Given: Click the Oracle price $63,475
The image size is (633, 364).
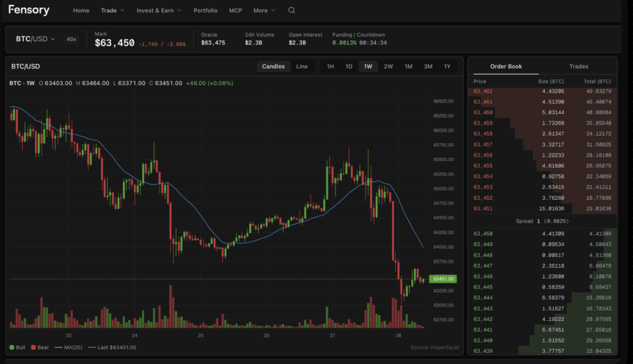Looking at the screenshot, I should pyautogui.click(x=213, y=43).
